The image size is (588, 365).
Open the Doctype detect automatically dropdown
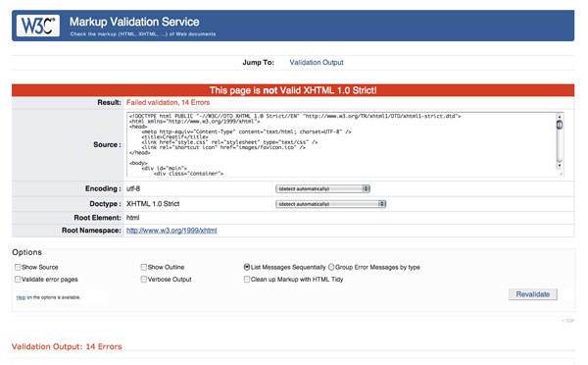tap(331, 204)
